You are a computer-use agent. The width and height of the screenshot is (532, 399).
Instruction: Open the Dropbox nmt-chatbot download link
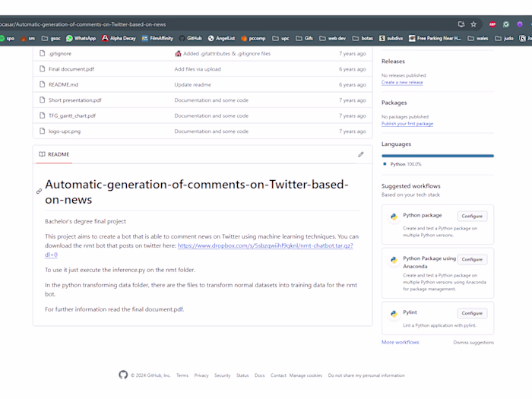265,245
